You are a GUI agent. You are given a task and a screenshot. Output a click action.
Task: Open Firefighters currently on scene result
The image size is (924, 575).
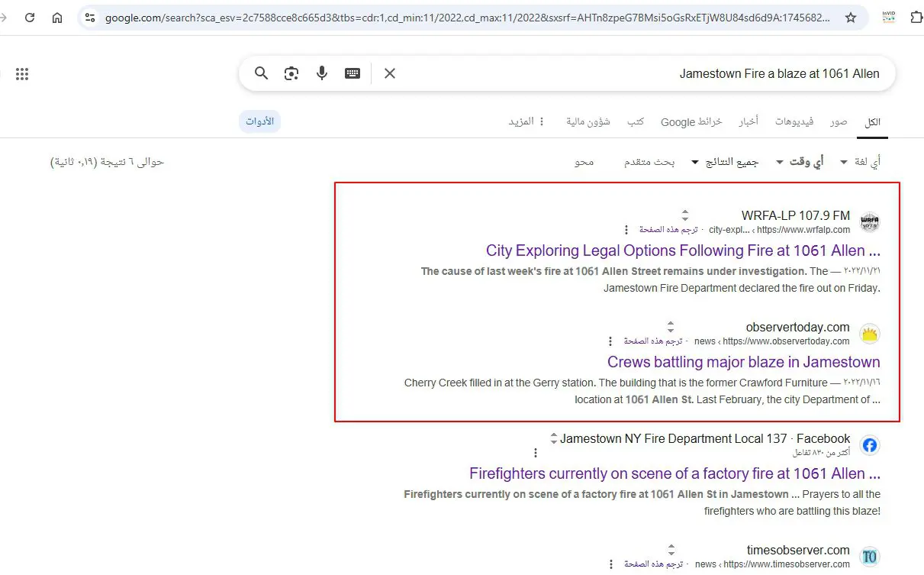coord(674,473)
